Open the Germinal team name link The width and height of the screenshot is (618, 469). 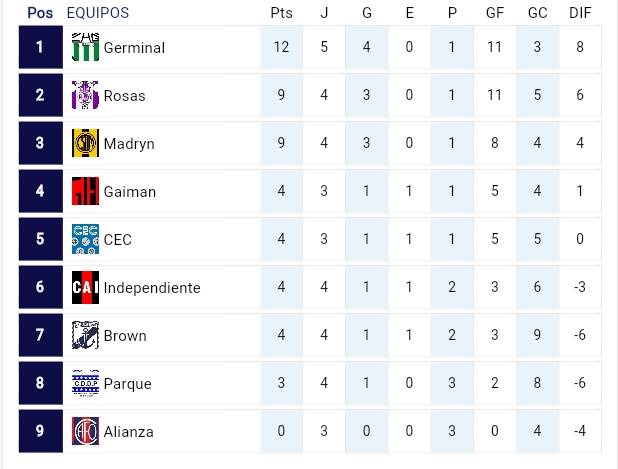(134, 48)
